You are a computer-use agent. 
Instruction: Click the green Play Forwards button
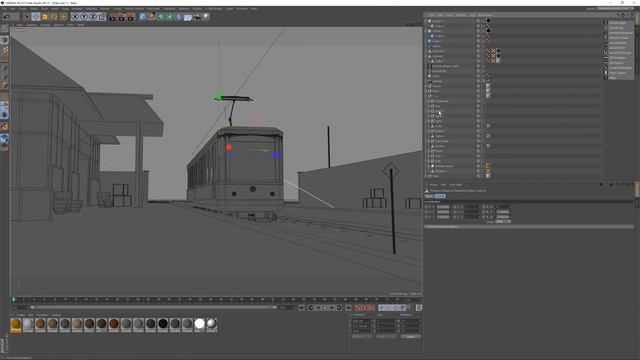pyautogui.click(x=324, y=308)
